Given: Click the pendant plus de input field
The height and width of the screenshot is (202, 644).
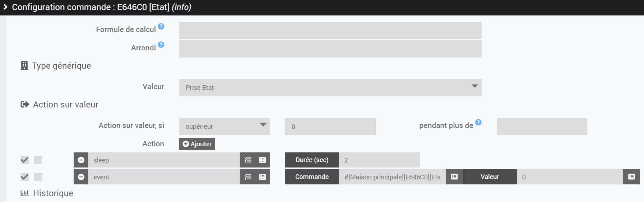Looking at the screenshot, I should (542, 127).
